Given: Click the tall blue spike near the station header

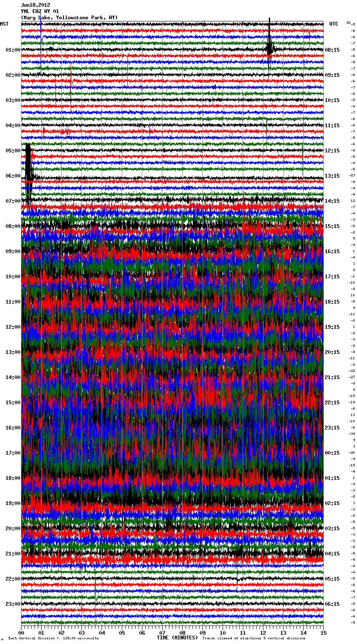Looking at the screenshot, I should click(41, 40).
